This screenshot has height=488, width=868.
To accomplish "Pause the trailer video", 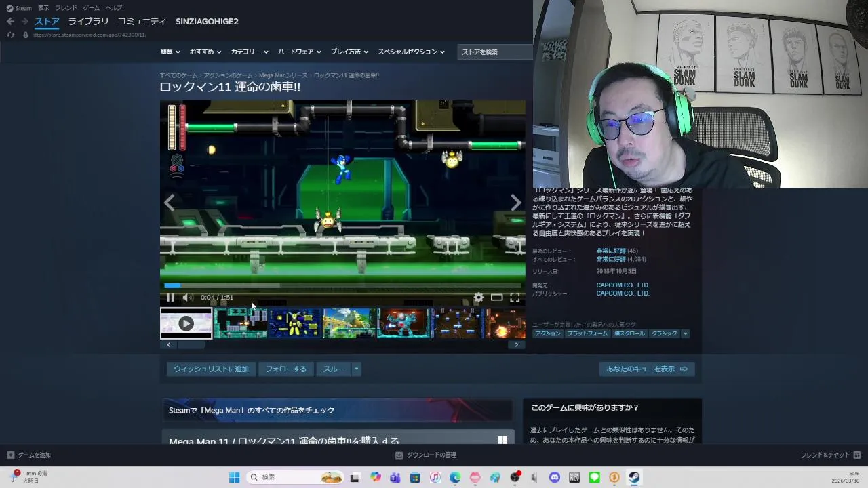I will click(x=170, y=298).
